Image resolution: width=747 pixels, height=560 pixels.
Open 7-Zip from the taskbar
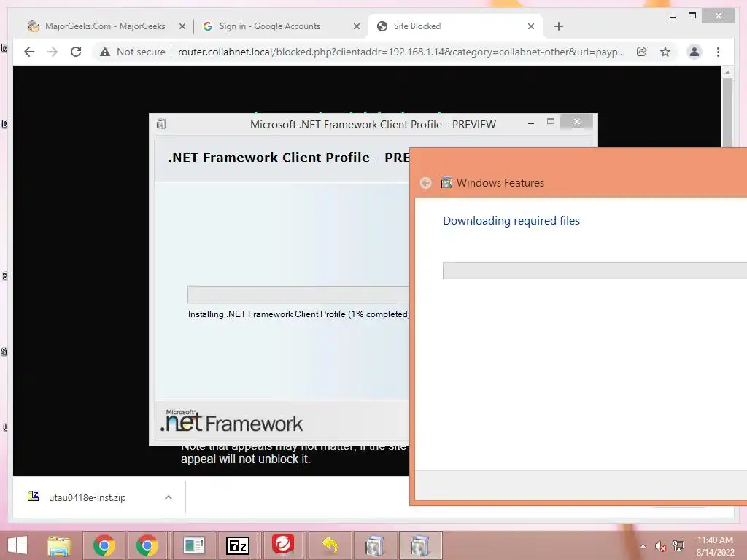point(237,545)
